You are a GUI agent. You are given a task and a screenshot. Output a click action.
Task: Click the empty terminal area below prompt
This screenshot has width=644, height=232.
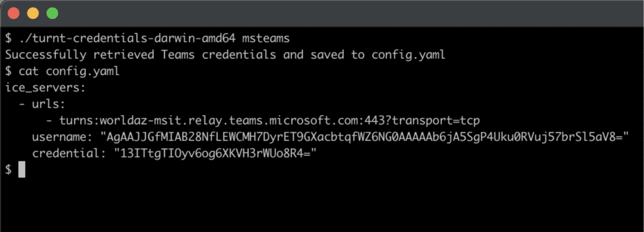pos(322,204)
